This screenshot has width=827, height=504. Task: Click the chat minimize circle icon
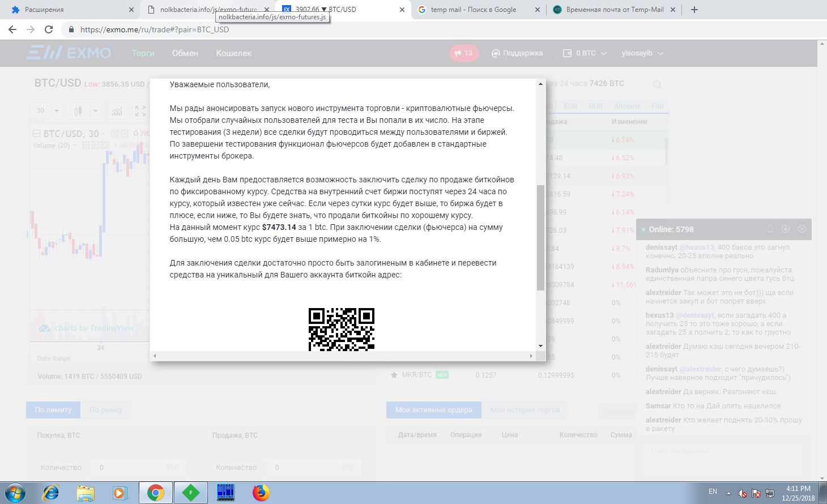pos(786,229)
